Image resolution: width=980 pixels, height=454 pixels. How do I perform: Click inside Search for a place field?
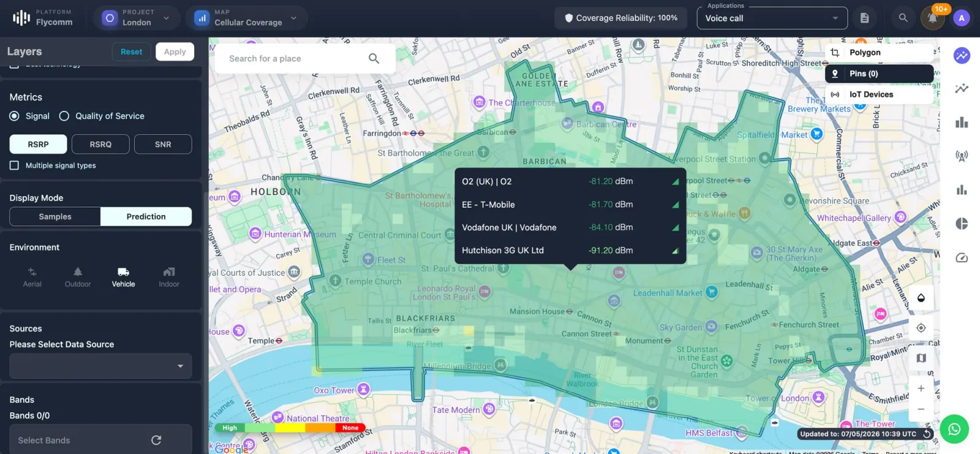[304, 58]
